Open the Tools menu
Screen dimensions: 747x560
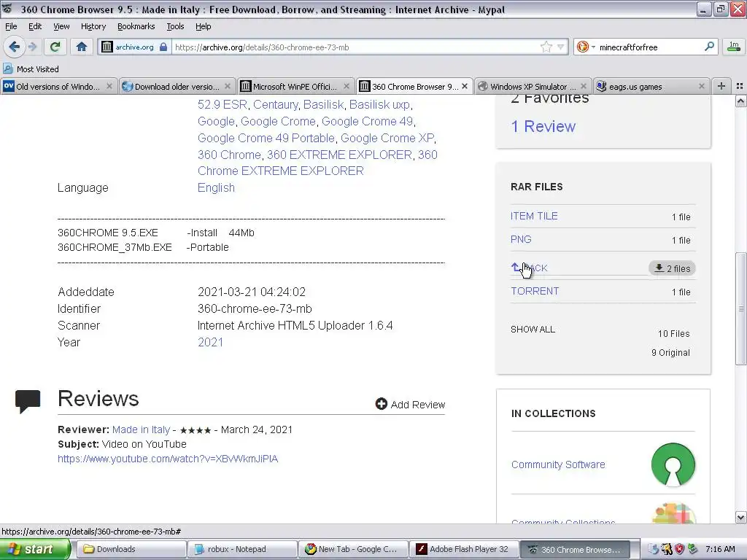pyautogui.click(x=175, y=26)
